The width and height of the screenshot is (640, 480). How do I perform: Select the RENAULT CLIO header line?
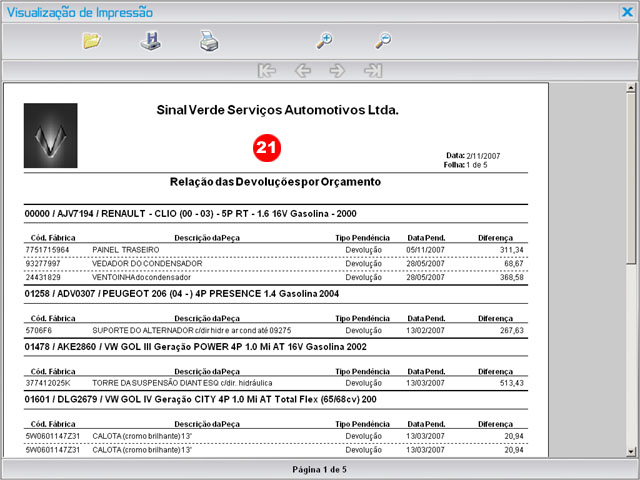click(191, 213)
